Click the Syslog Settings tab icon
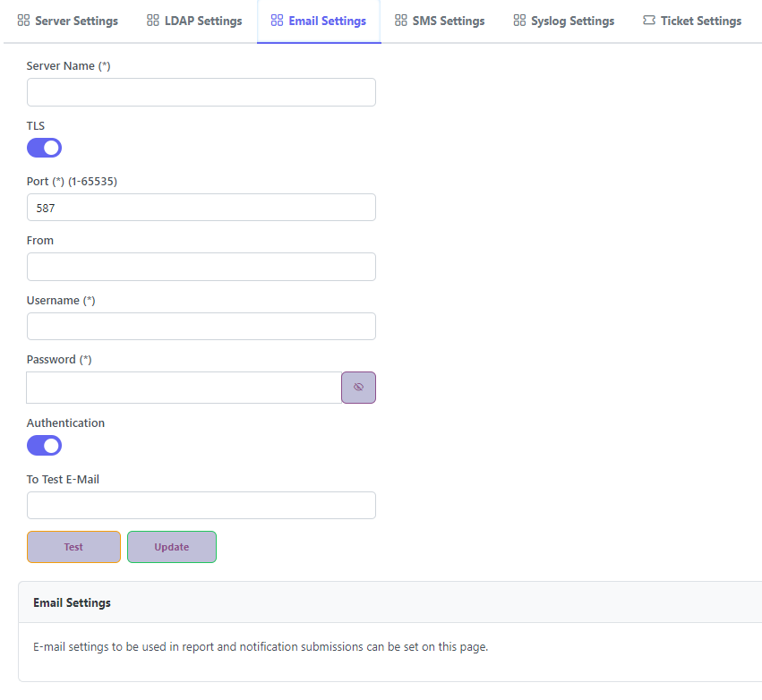The width and height of the screenshot is (762, 700). point(519,21)
